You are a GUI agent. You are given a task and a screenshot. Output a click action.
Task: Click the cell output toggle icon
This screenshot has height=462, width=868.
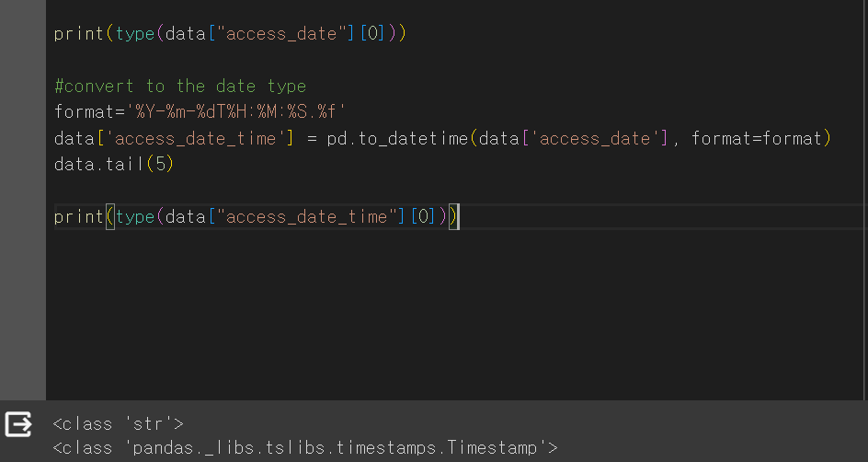click(18, 425)
